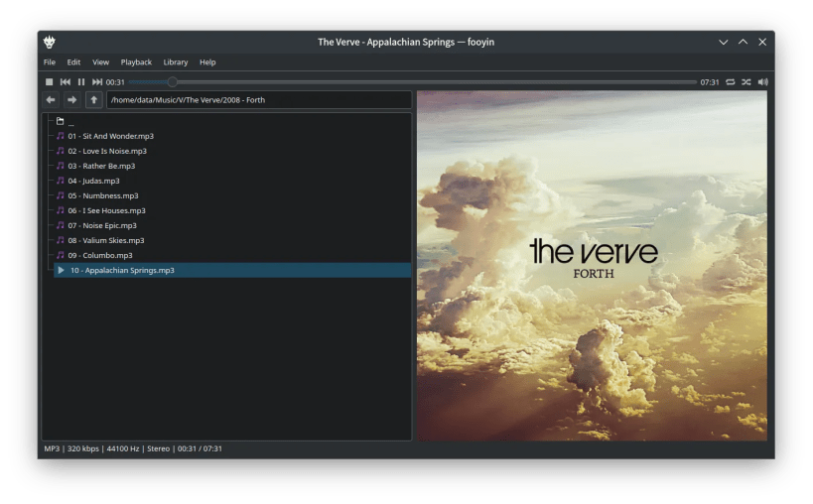Screen dimensions: 813x504
Task: Open the File menu
Action: [x=50, y=63]
